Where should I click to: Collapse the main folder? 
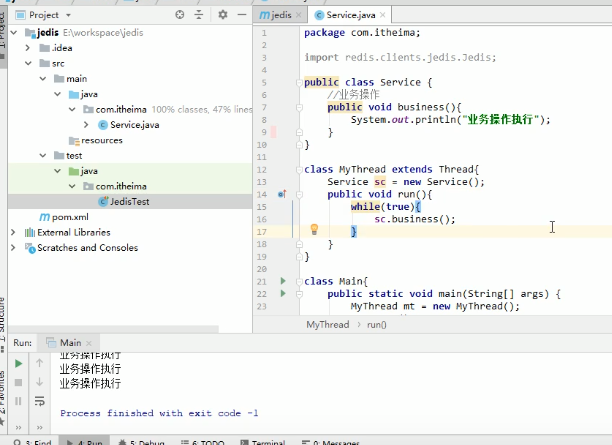[43, 78]
